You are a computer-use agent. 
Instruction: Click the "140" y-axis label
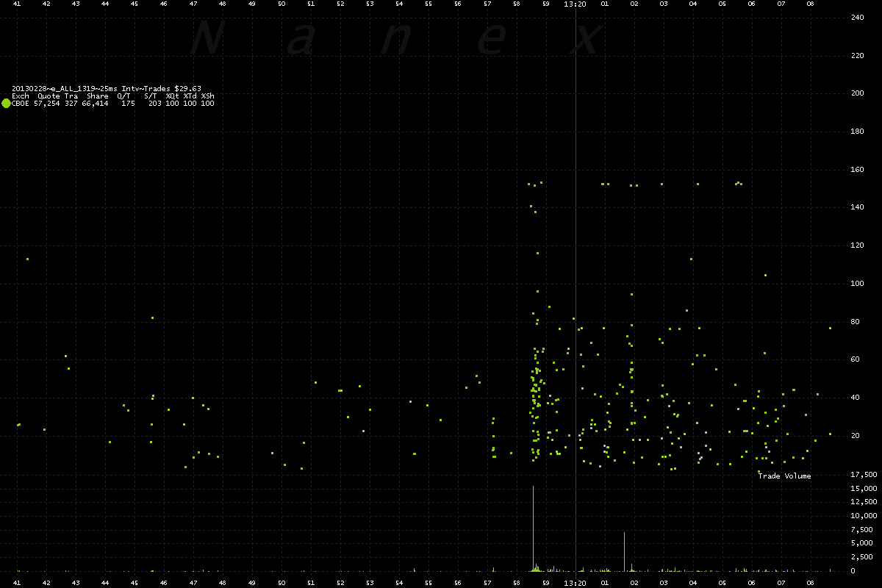pos(857,208)
